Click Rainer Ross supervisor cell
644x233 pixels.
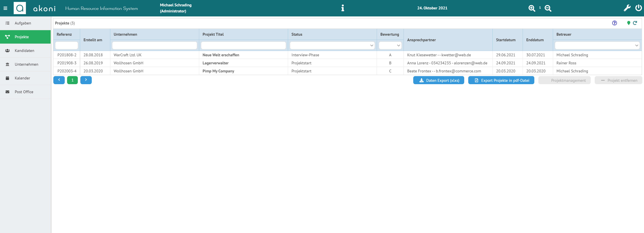(597, 63)
